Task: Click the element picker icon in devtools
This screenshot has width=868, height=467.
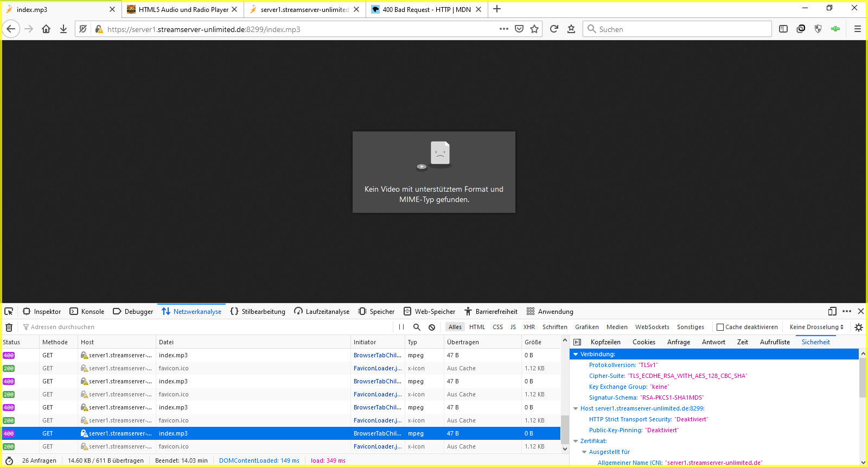Action: tap(9, 311)
